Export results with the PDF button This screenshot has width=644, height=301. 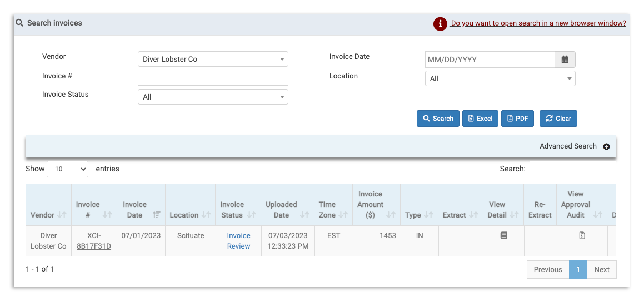point(517,119)
